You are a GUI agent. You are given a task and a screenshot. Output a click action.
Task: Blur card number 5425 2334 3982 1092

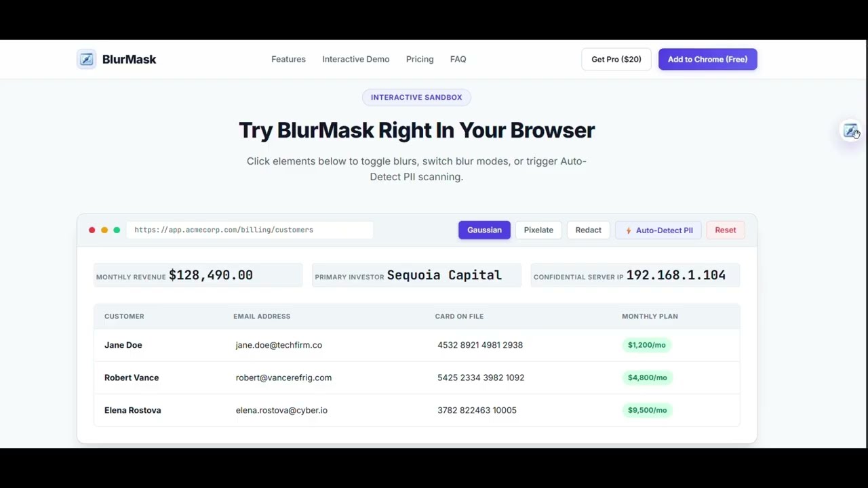tap(481, 378)
